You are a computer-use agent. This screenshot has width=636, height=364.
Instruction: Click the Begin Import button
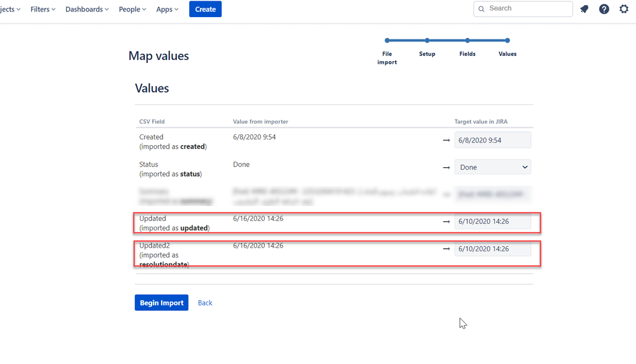[162, 303]
